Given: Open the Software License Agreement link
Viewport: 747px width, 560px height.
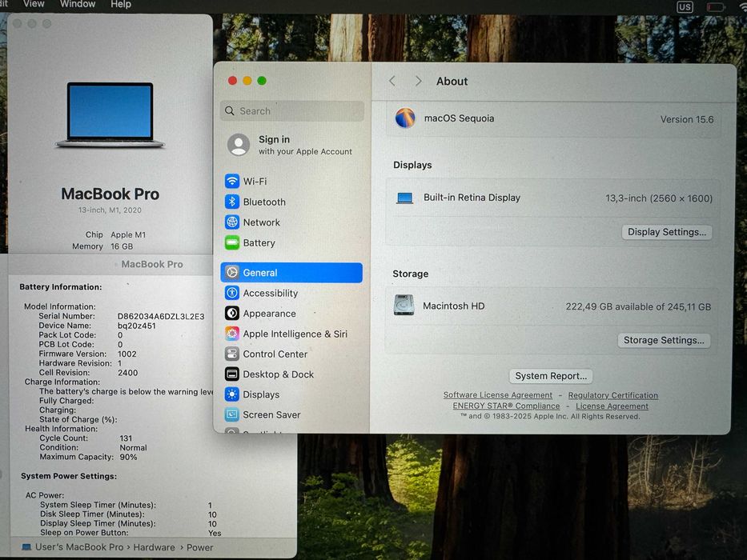Looking at the screenshot, I should [x=498, y=394].
